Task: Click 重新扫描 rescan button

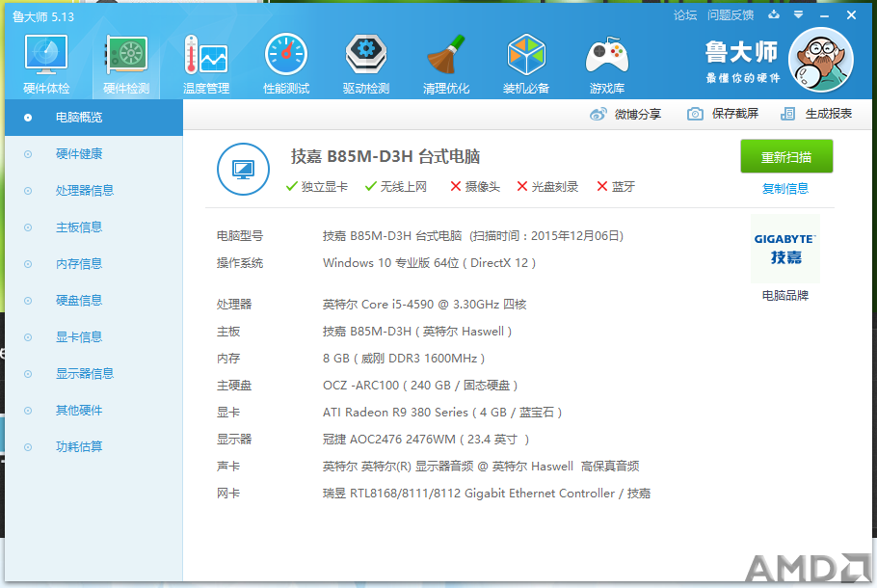Action: pyautogui.click(x=786, y=157)
